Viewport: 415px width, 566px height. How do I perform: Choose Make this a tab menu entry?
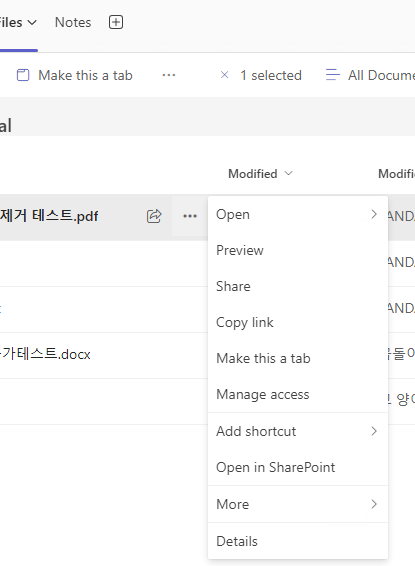(298, 358)
